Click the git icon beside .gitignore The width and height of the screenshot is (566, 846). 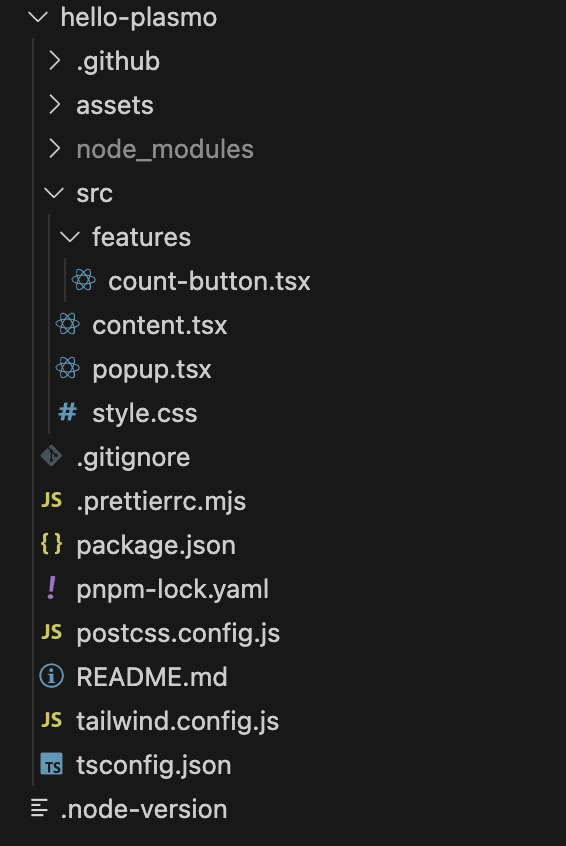coord(52,456)
